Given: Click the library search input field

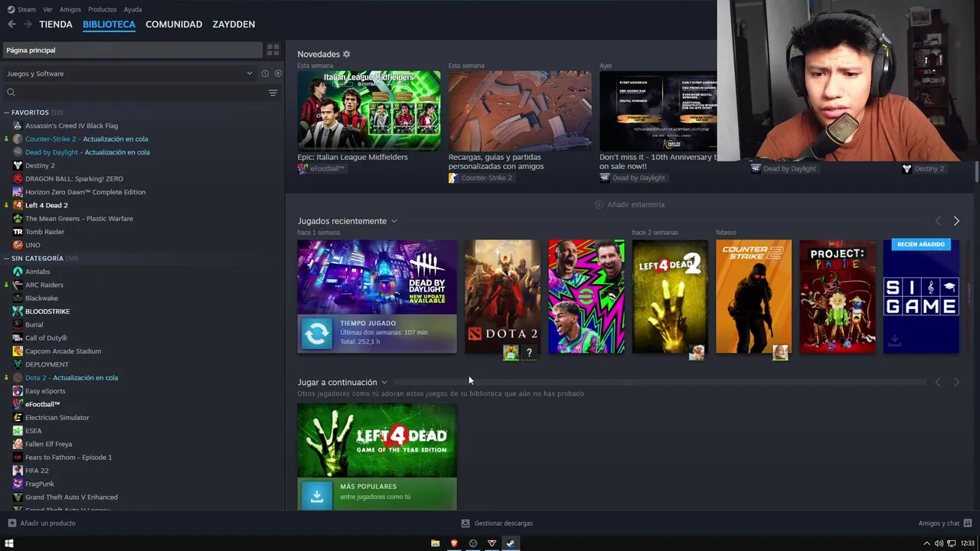Looking at the screenshot, I should [x=142, y=93].
